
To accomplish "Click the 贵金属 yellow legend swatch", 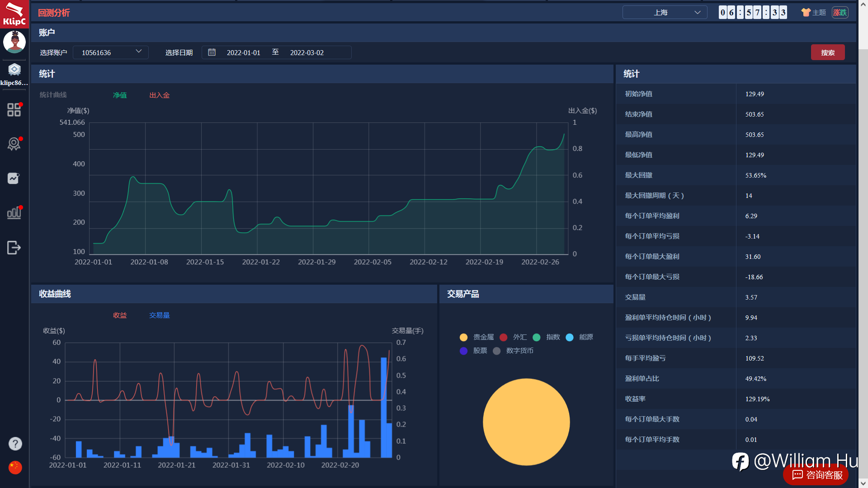I will (x=463, y=338).
